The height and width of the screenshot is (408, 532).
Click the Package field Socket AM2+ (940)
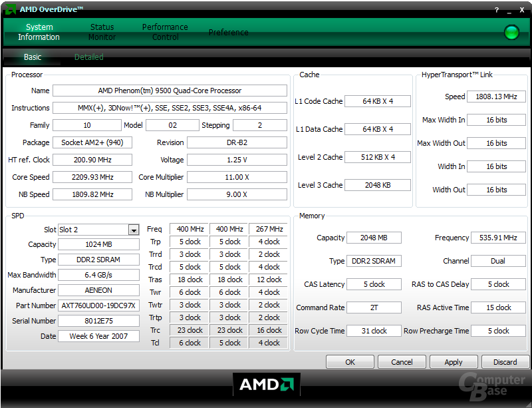[x=92, y=142]
